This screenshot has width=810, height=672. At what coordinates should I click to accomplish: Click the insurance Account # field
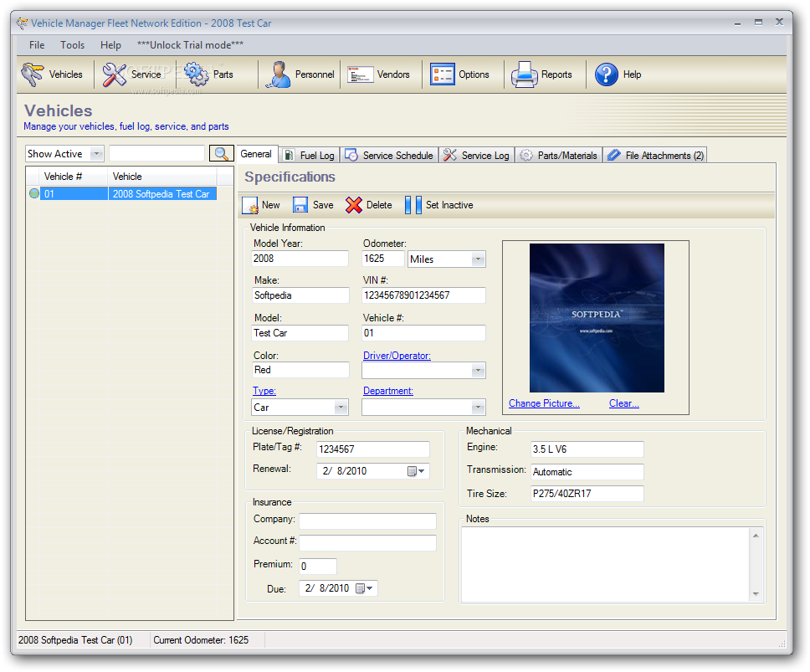368,543
